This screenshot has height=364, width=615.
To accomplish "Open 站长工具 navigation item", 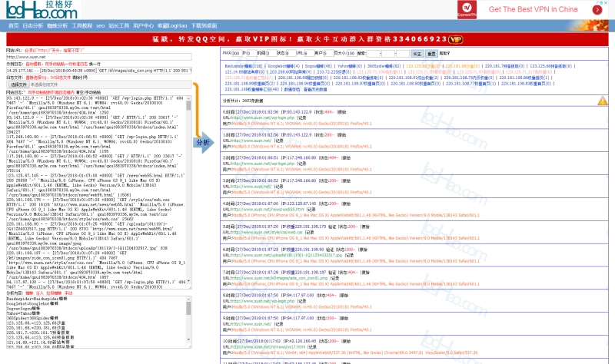I will (119, 26).
